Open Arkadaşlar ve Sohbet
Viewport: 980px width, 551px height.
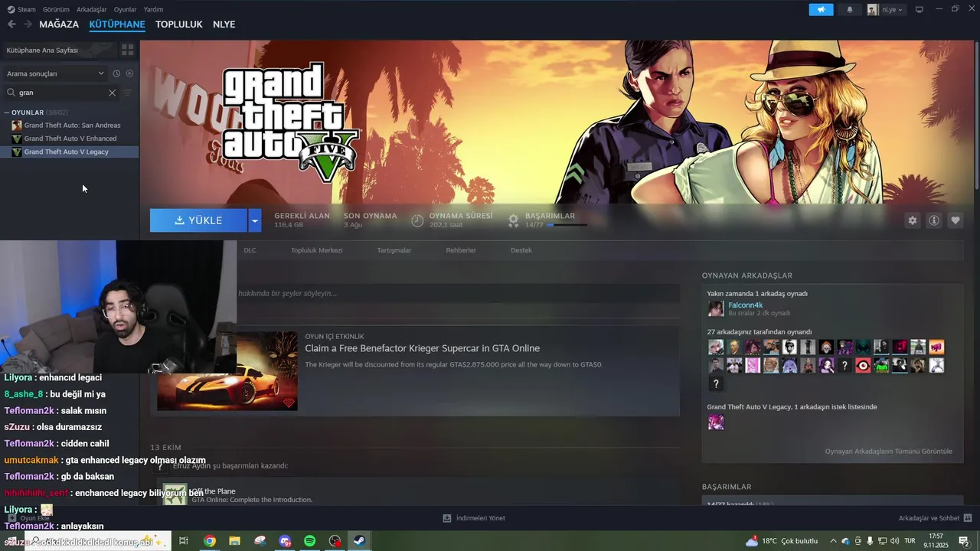click(x=935, y=518)
